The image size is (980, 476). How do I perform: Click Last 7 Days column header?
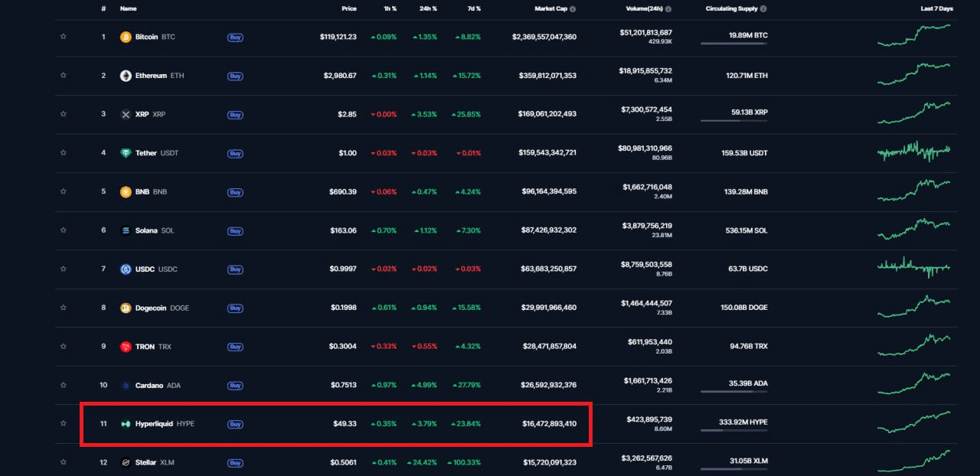pyautogui.click(x=936, y=9)
